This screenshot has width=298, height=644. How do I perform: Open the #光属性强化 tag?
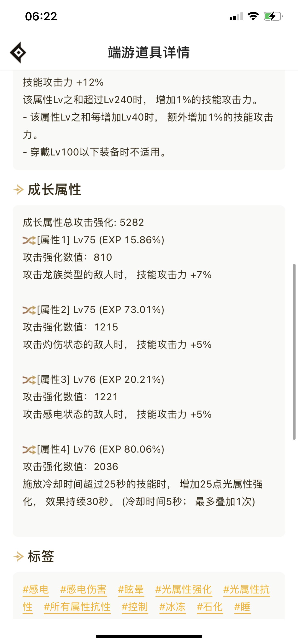pyautogui.click(x=184, y=589)
